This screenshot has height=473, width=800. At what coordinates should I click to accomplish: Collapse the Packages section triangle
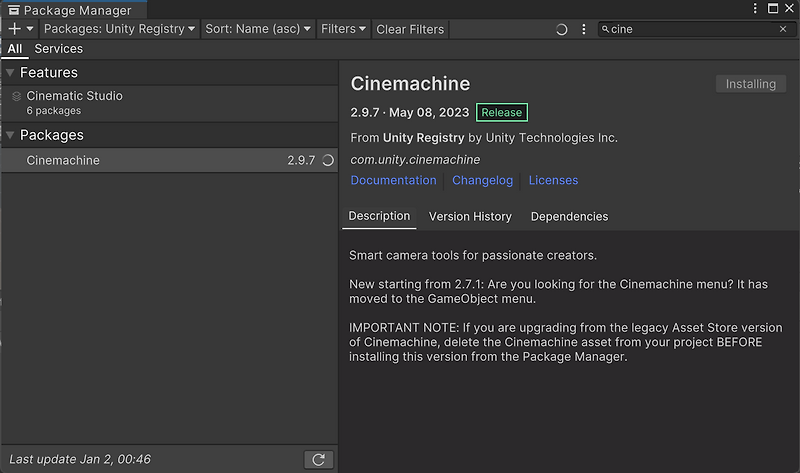10,135
